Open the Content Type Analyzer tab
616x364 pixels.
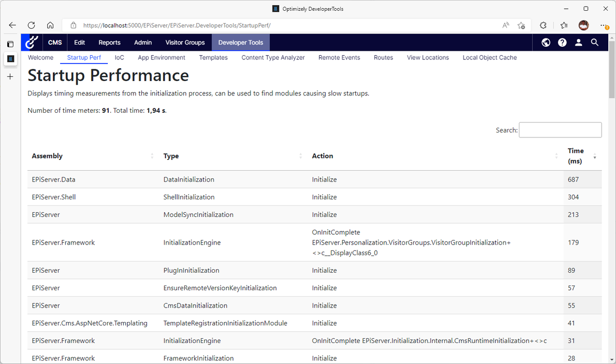[x=273, y=57]
